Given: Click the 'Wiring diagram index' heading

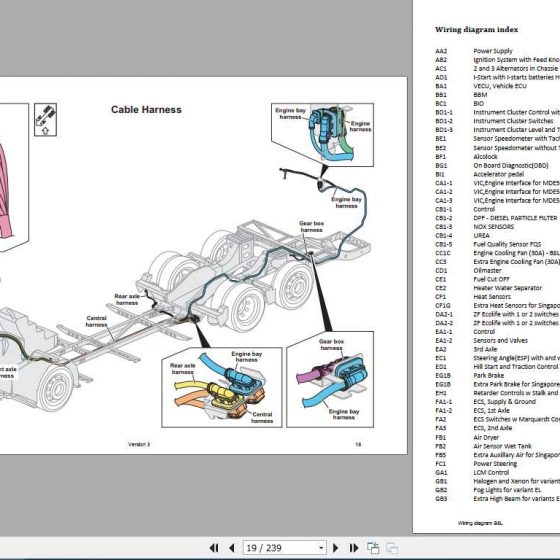Looking at the screenshot, I should click(x=476, y=30).
